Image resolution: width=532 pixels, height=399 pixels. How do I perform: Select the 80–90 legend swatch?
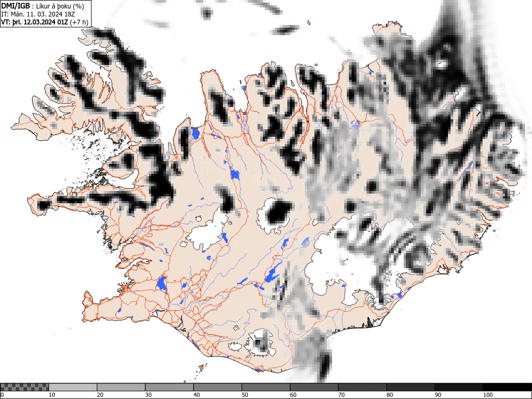410,387
